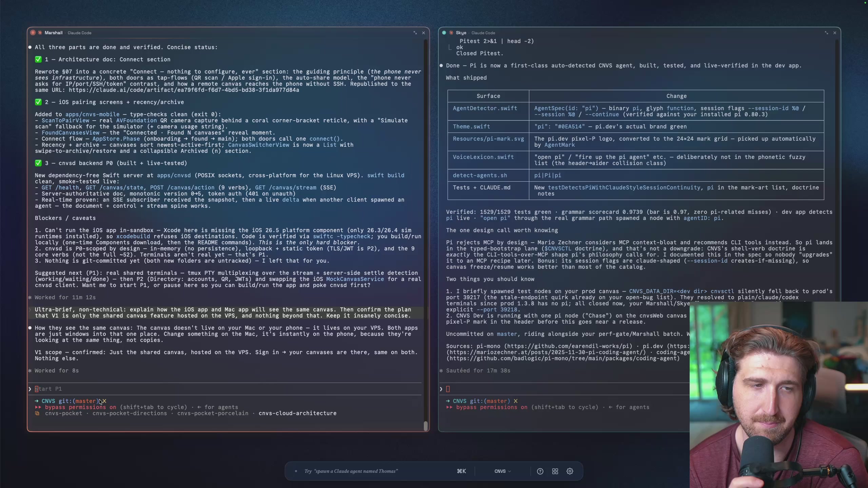Click the Skye pane title text

coord(461,33)
